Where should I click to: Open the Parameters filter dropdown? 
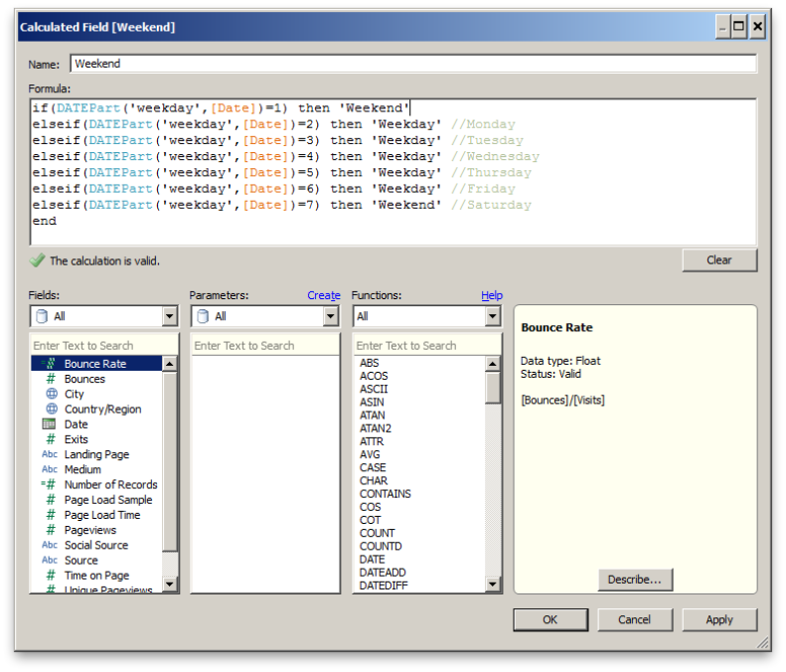click(330, 316)
